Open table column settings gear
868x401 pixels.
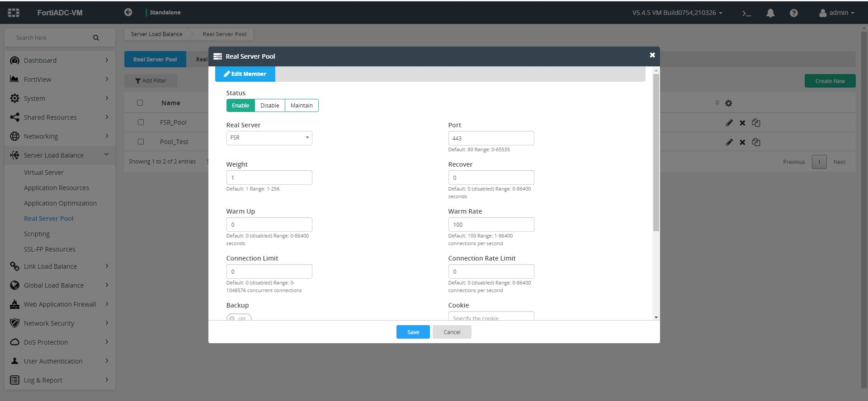coord(728,103)
